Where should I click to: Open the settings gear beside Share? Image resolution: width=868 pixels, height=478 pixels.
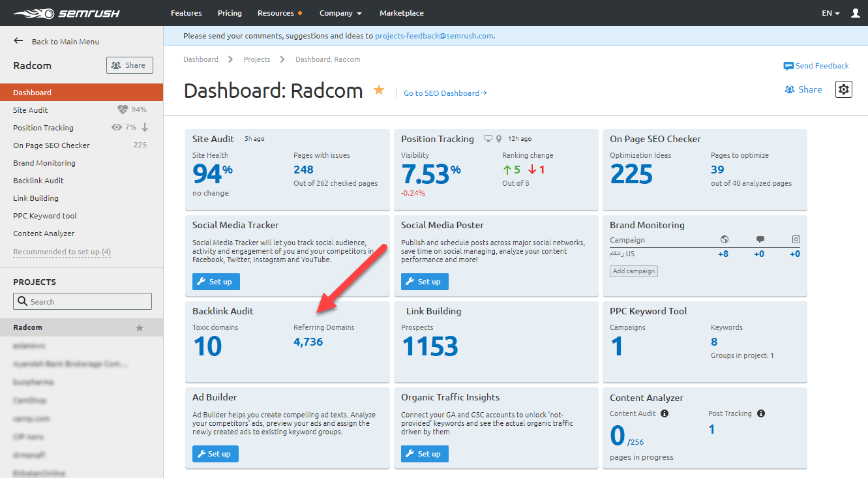click(843, 89)
